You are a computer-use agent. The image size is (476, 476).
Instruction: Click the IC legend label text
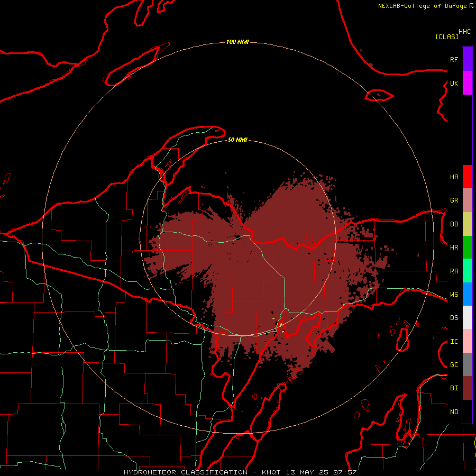tap(454, 341)
